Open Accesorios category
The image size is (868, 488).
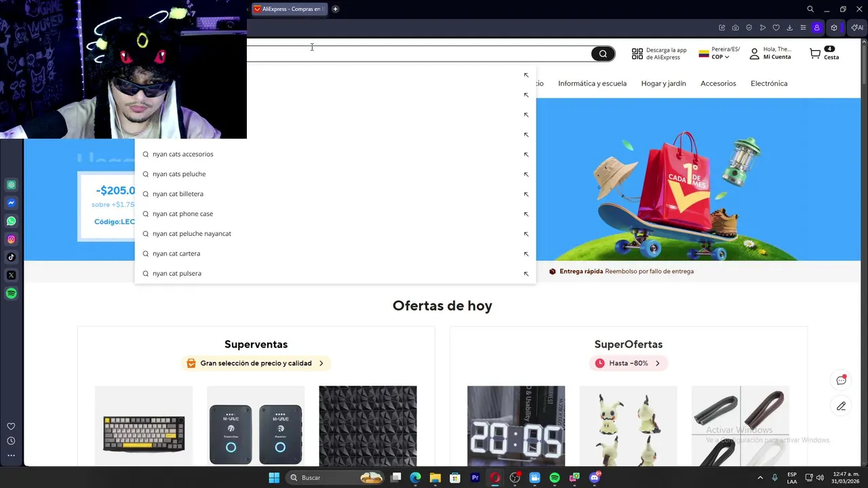point(718,83)
